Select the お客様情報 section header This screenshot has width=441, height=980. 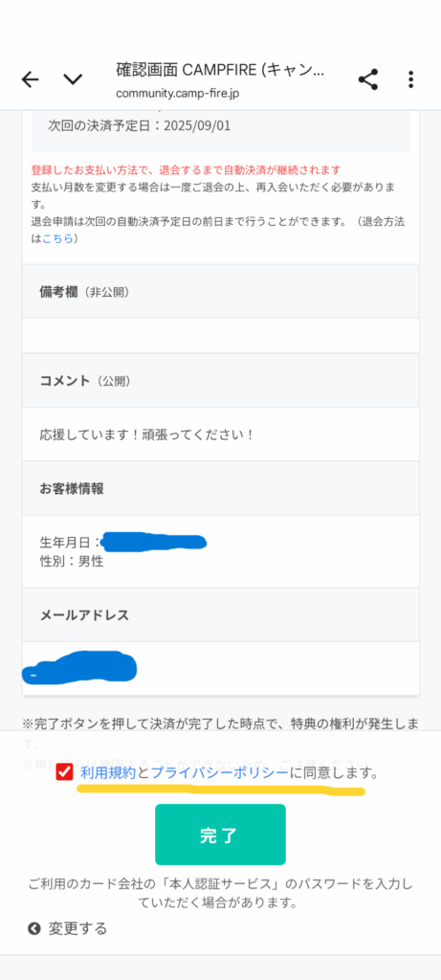point(220,488)
